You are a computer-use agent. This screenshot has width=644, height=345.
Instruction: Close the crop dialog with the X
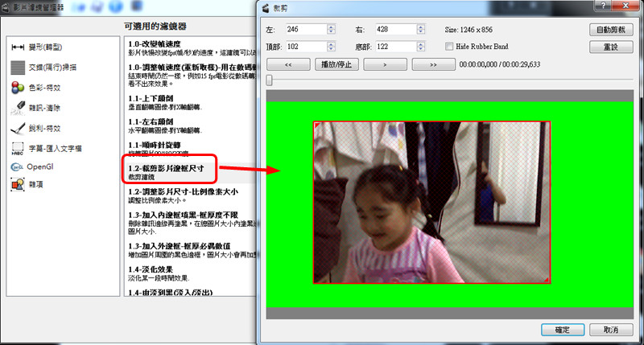pos(626,6)
